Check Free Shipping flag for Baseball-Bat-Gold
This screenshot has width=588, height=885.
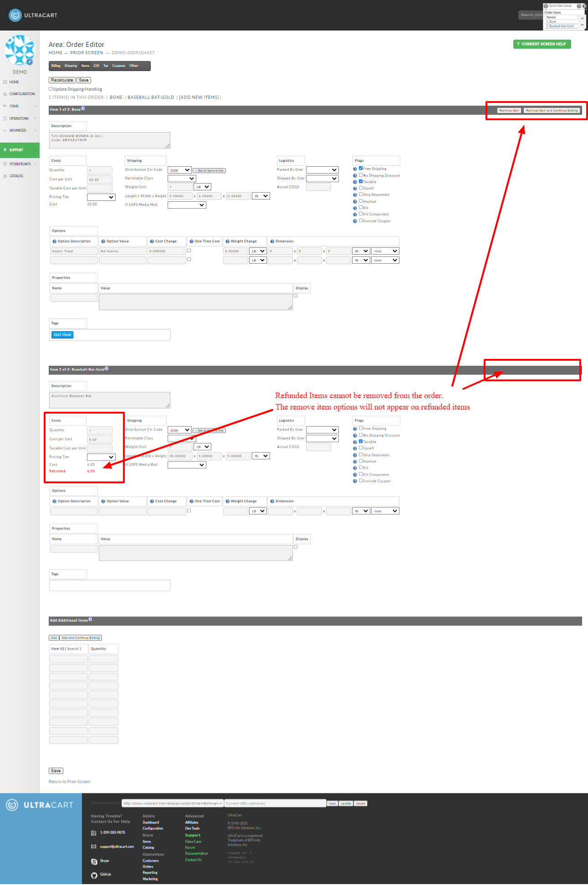tap(361, 428)
